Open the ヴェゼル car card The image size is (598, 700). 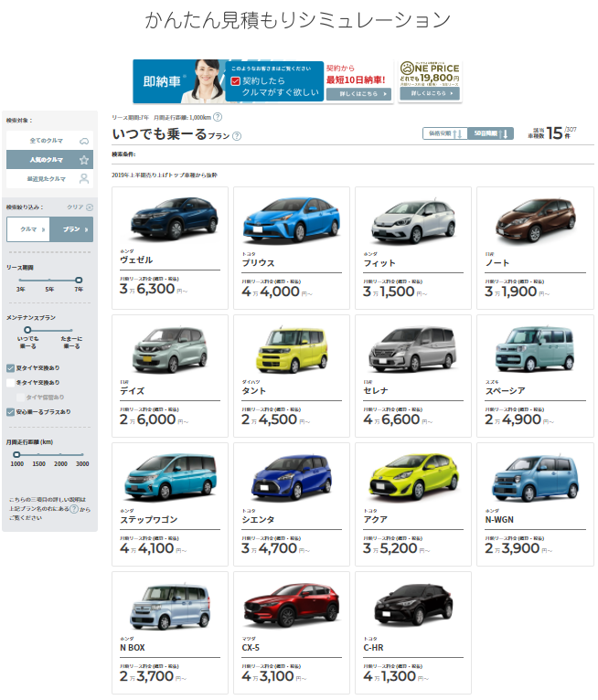(x=170, y=248)
